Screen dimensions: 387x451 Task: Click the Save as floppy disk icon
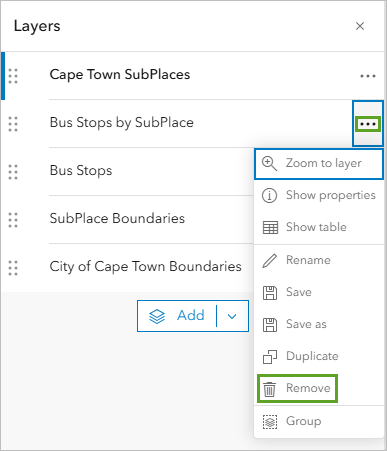point(270,325)
